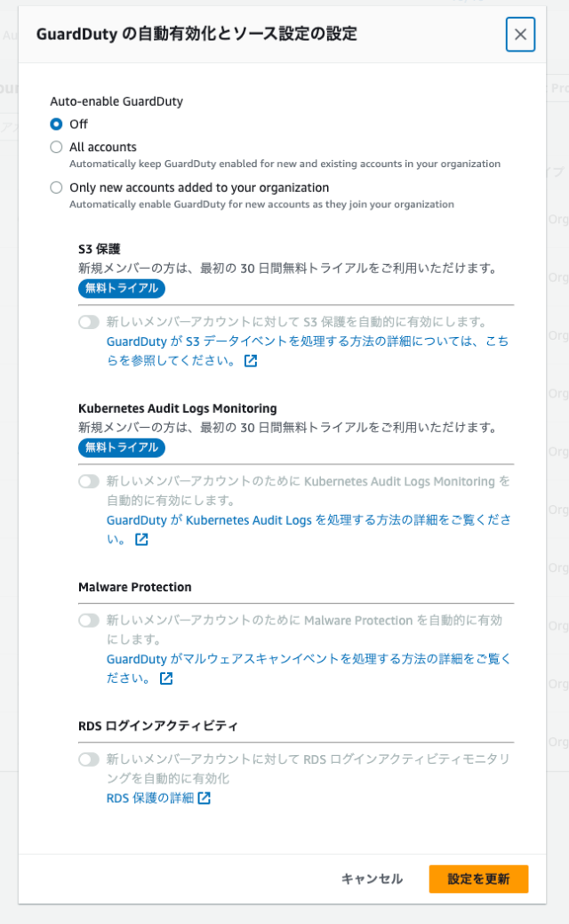This screenshot has width=569, height=924.
Task: Click the description under All accounts option
Action: 285,164
